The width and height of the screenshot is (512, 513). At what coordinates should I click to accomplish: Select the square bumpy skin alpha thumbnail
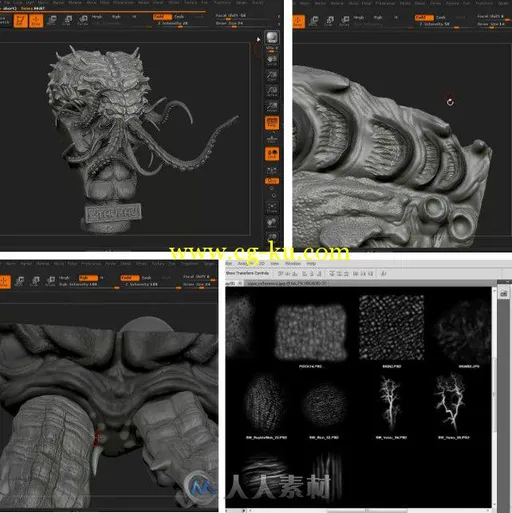click(x=311, y=332)
